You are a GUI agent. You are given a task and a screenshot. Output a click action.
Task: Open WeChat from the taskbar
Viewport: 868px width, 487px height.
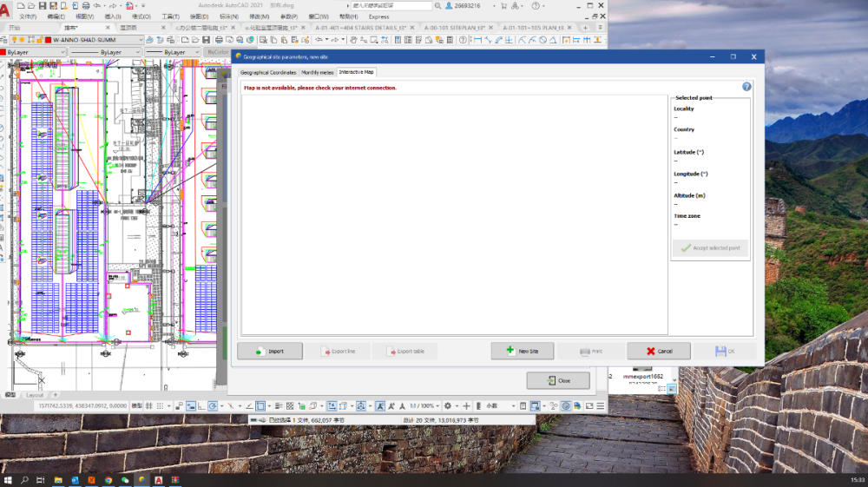(125, 479)
